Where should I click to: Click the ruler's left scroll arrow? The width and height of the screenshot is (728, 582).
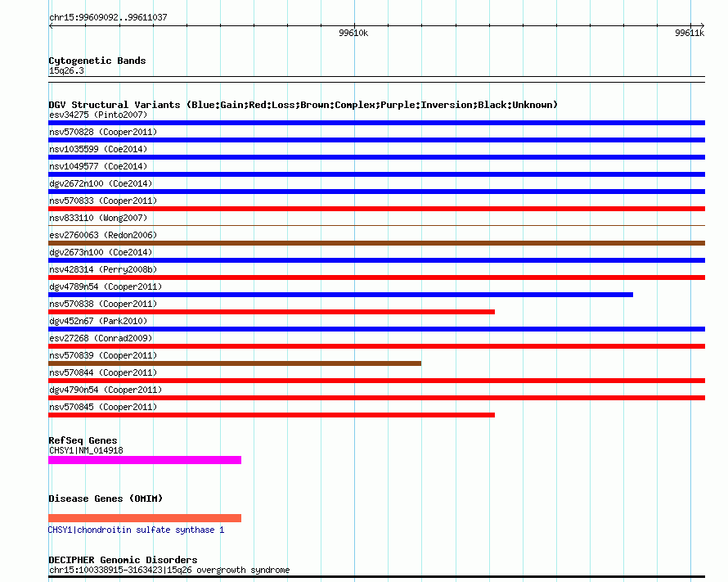(51, 26)
